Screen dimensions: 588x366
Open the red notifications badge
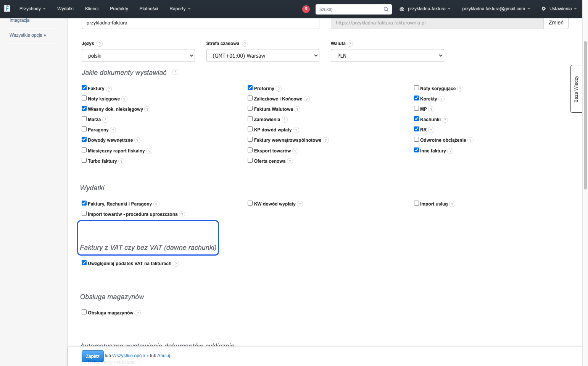pos(306,9)
